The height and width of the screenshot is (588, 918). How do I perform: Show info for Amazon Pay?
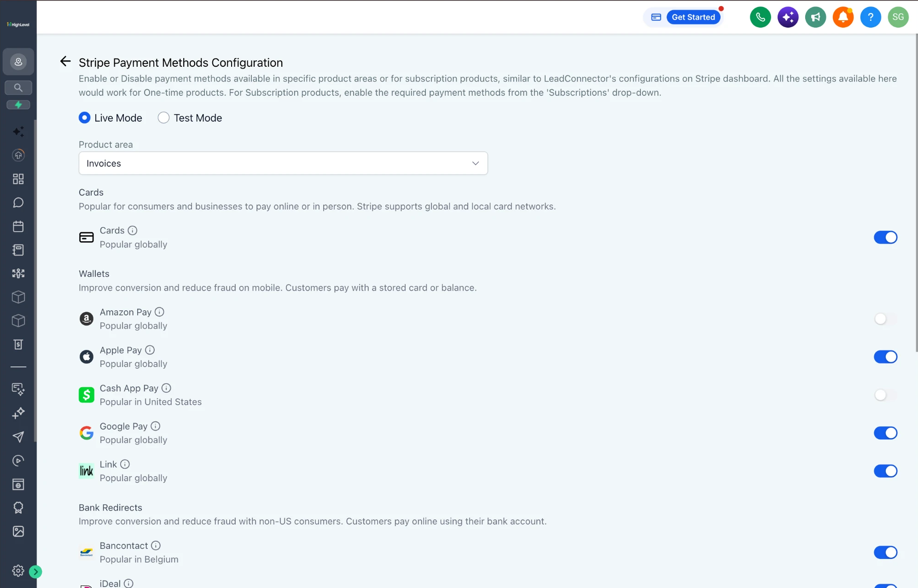(159, 312)
